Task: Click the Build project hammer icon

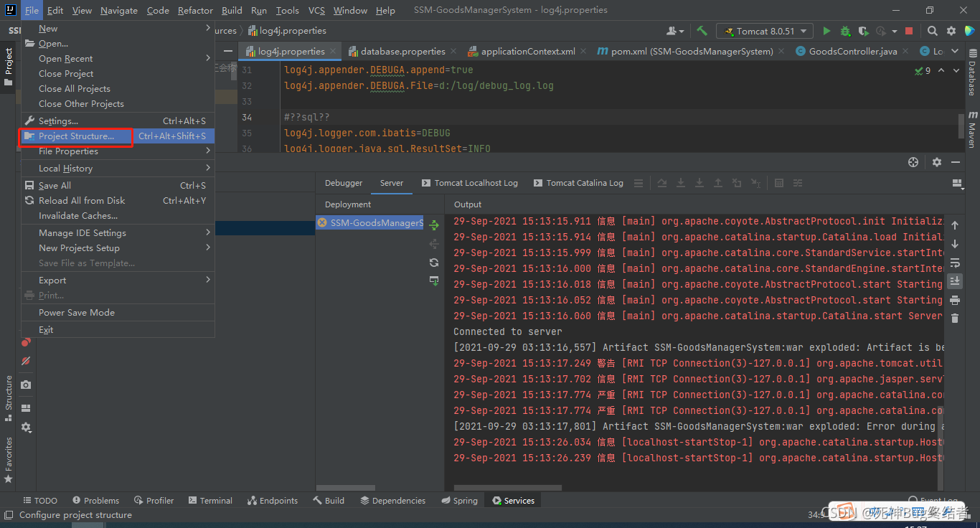Action: (x=702, y=31)
